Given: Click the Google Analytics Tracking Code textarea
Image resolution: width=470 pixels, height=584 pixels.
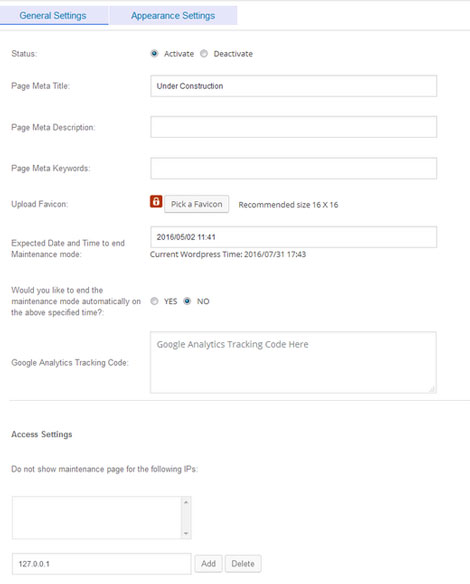Looking at the screenshot, I should (x=293, y=362).
